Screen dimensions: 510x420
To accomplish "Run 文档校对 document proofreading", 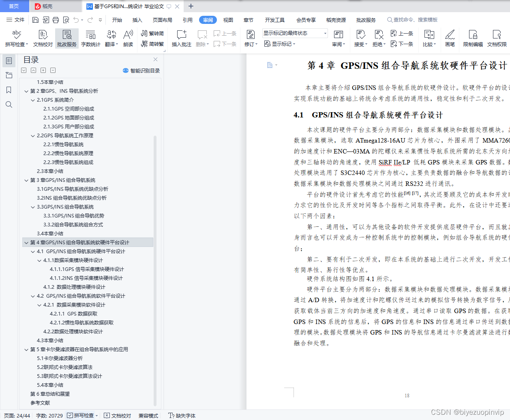I will click(43, 38).
